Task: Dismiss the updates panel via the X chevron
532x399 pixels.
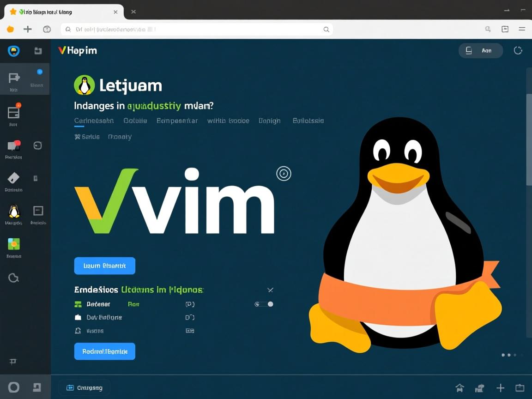Action: pos(271,290)
